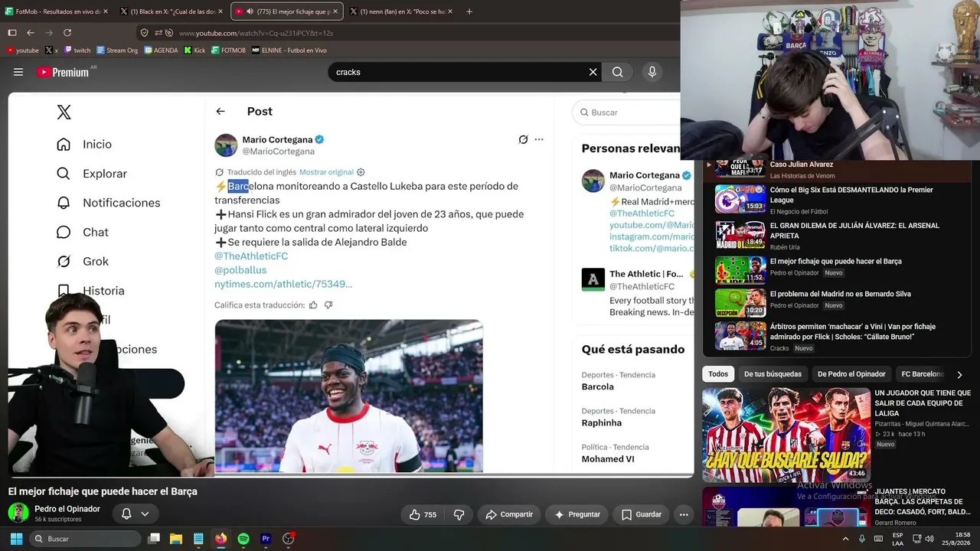Show more filter chips with right arrow
The image size is (980, 551).
(x=959, y=374)
